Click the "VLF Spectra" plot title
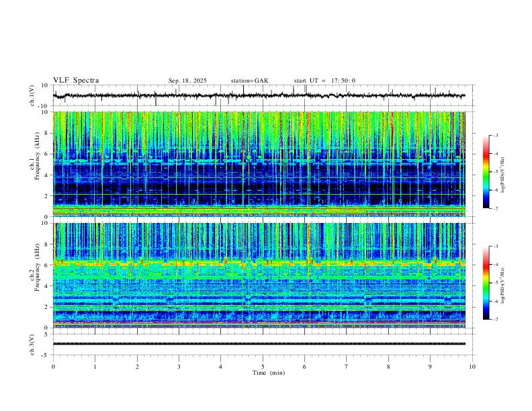The width and height of the screenshot is (532, 411). pos(76,81)
